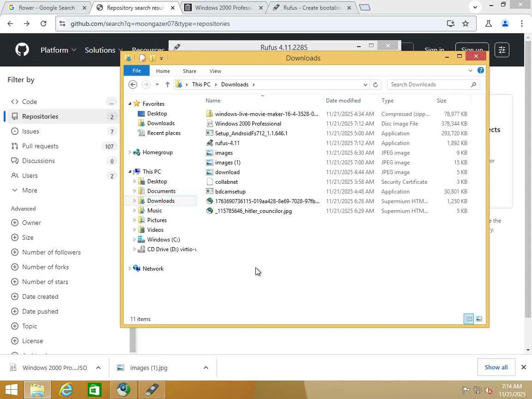
Task: Click the New folder quick access icon
Action: click(x=153, y=58)
